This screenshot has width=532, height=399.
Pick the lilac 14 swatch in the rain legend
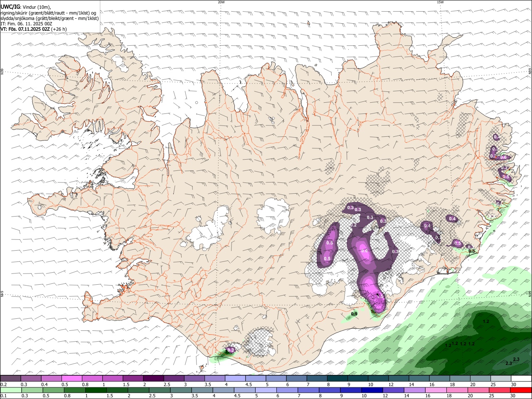point(414,390)
